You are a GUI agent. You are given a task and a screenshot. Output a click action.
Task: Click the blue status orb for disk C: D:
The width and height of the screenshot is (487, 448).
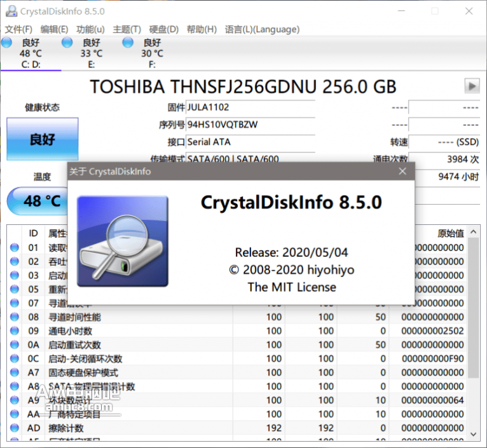[6, 43]
